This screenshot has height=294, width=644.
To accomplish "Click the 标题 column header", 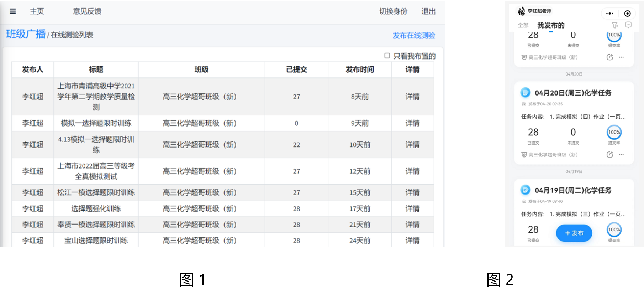I will pos(96,69).
